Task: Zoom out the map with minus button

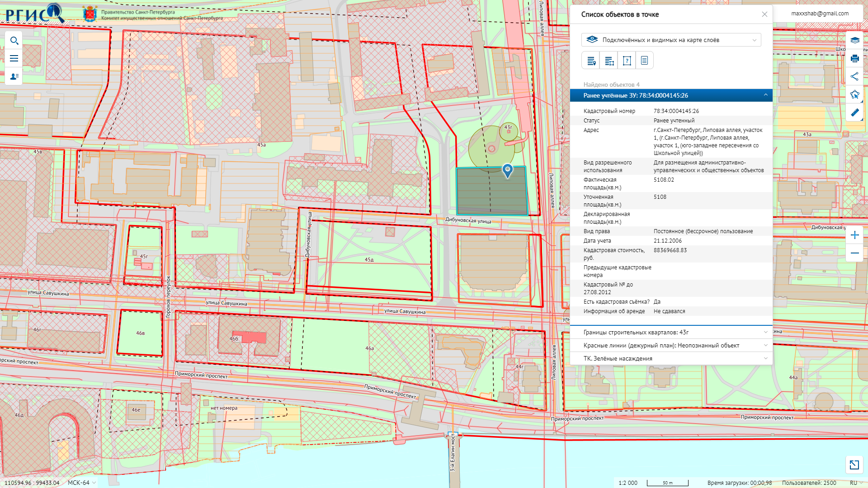Action: [854, 253]
